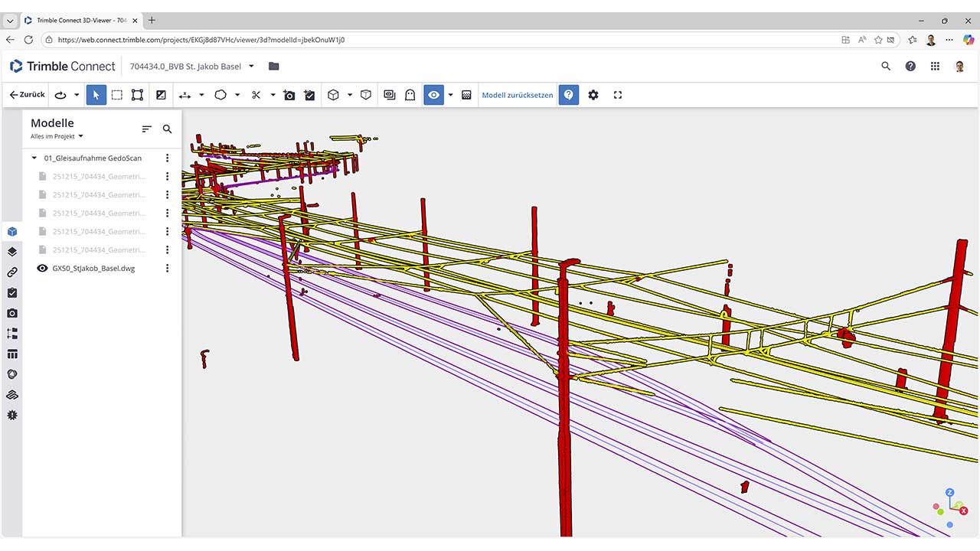Select the rectangle selection tool

pyautogui.click(x=116, y=95)
